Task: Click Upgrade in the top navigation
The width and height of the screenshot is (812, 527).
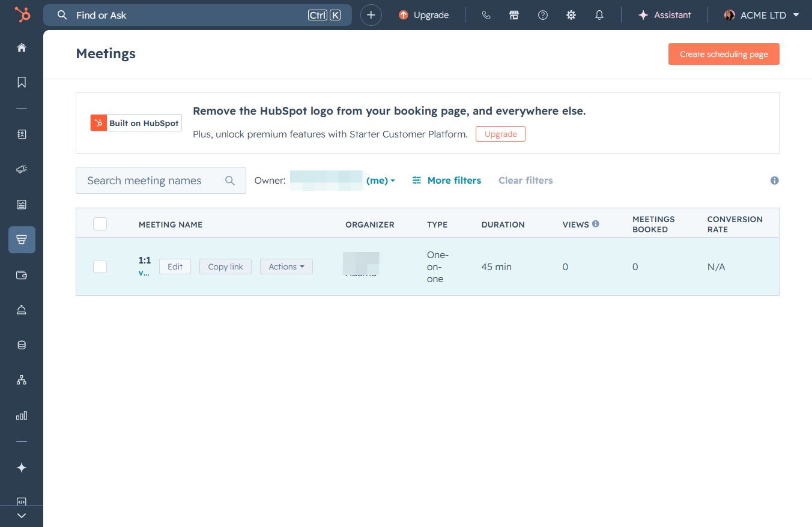Action: (x=424, y=15)
